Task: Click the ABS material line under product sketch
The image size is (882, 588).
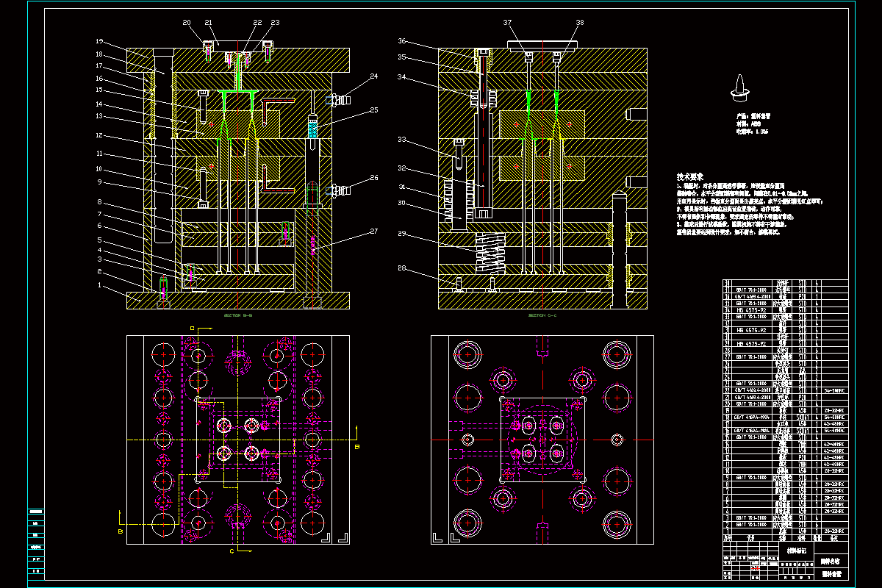Action: pyautogui.click(x=748, y=123)
